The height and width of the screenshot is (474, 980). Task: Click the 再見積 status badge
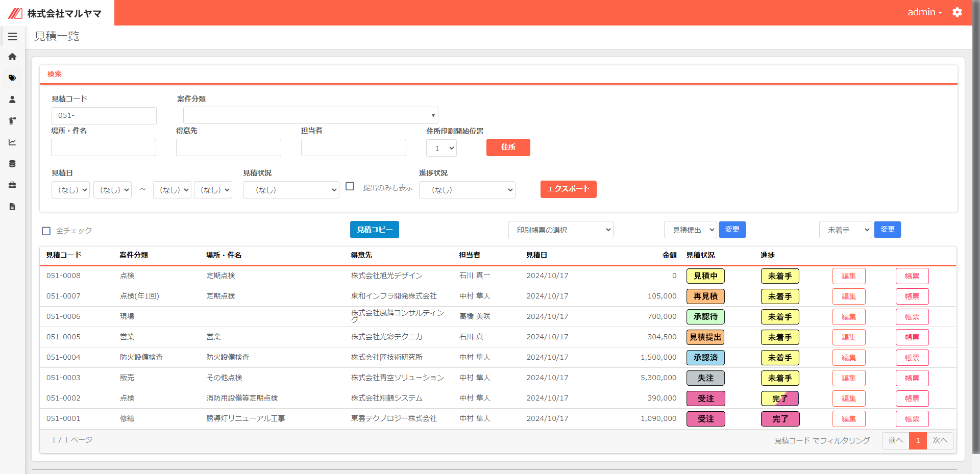[706, 296]
